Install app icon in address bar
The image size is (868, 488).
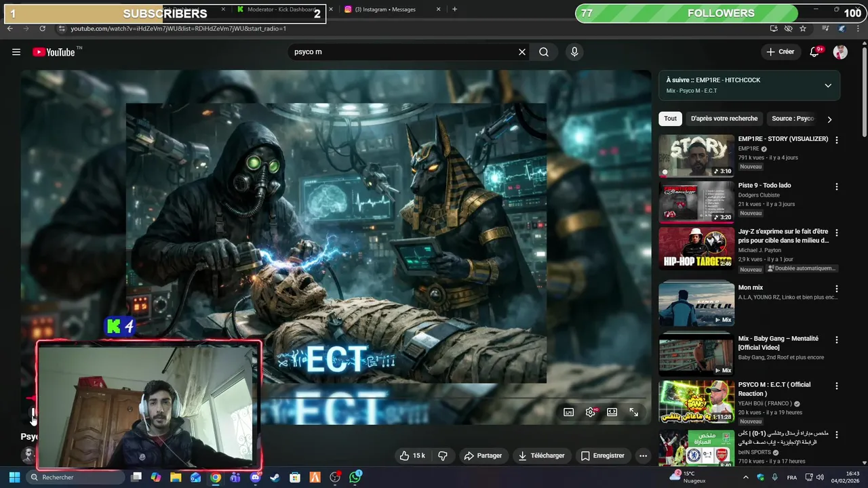click(x=774, y=28)
